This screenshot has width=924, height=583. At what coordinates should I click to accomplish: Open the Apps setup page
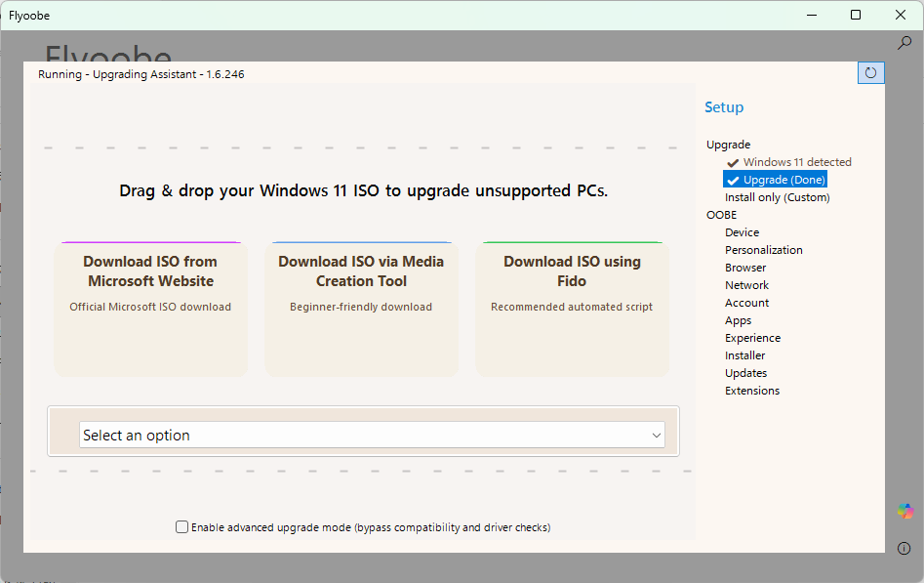pos(738,320)
